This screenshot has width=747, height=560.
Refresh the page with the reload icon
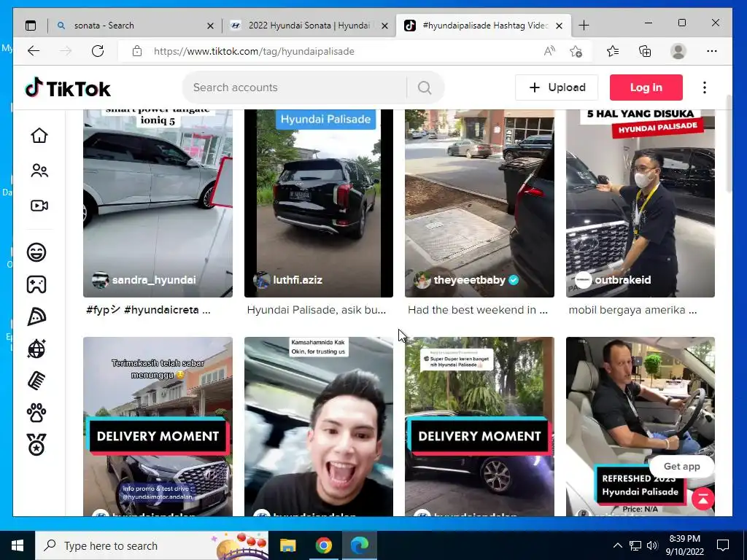(98, 51)
